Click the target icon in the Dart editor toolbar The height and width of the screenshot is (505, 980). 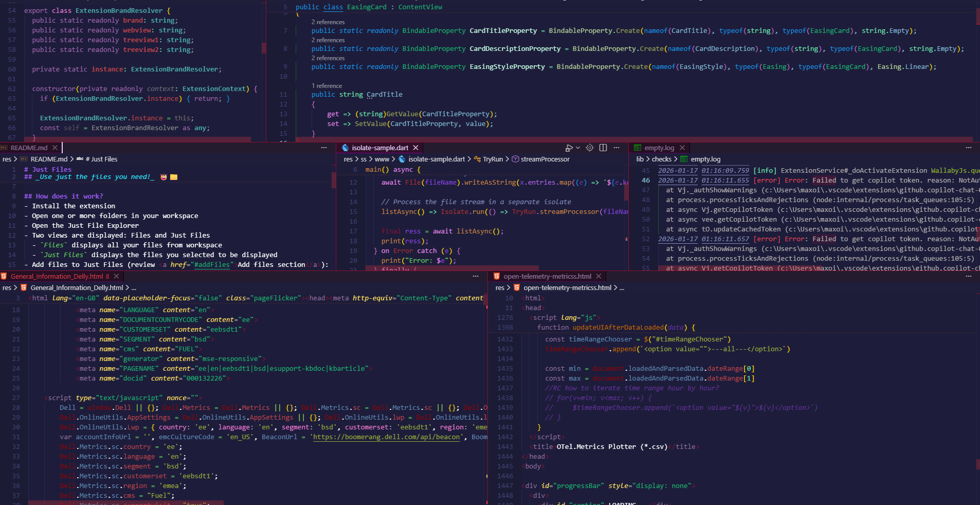[590, 148]
